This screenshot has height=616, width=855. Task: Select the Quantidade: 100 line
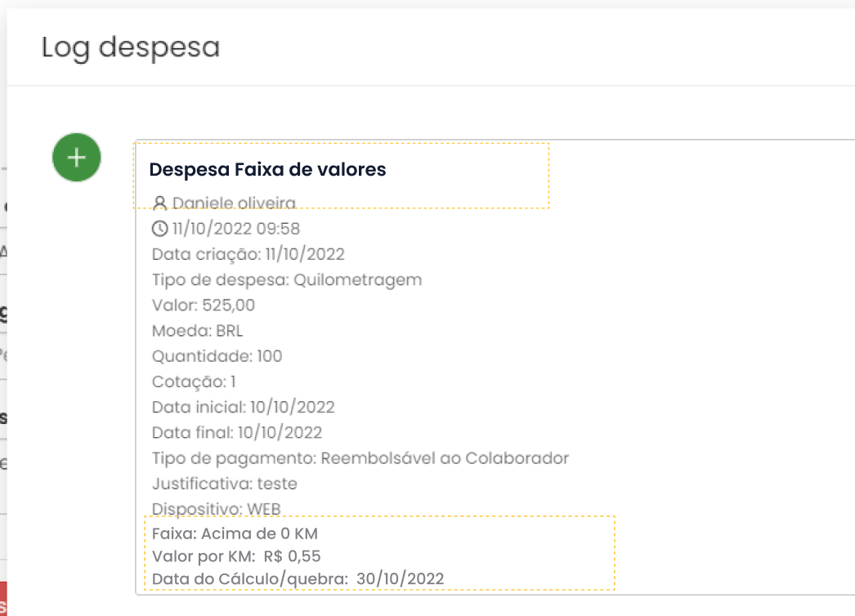coord(217,356)
